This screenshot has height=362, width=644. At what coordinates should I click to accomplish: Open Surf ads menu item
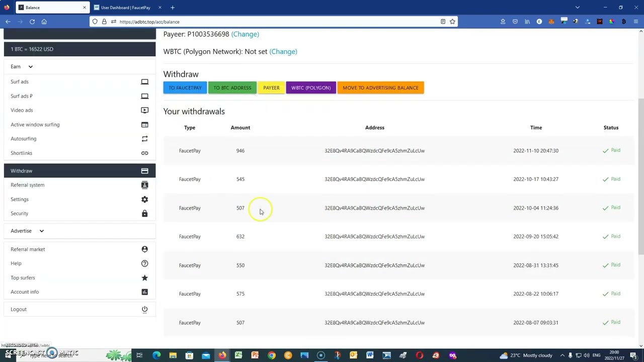79,81
